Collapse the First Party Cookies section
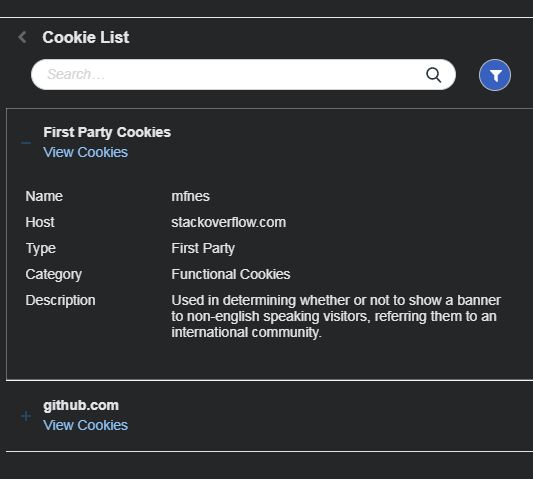The image size is (533, 479). [26, 143]
